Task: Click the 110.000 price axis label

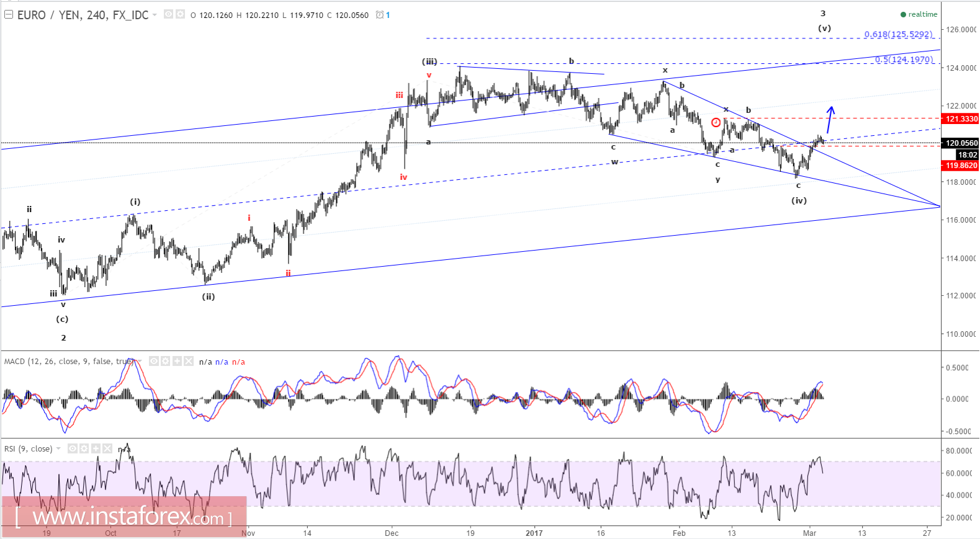Action: click(961, 334)
